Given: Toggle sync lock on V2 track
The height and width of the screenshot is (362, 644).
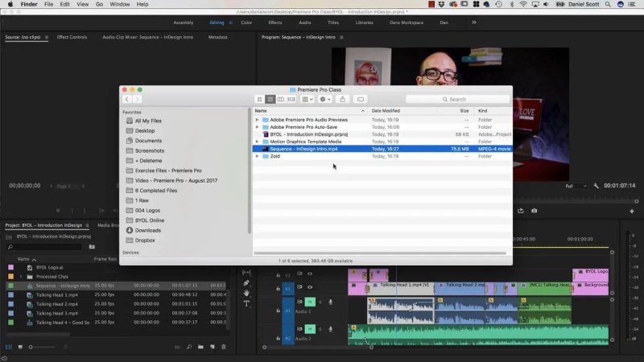Looking at the screenshot, I should 299,274.
